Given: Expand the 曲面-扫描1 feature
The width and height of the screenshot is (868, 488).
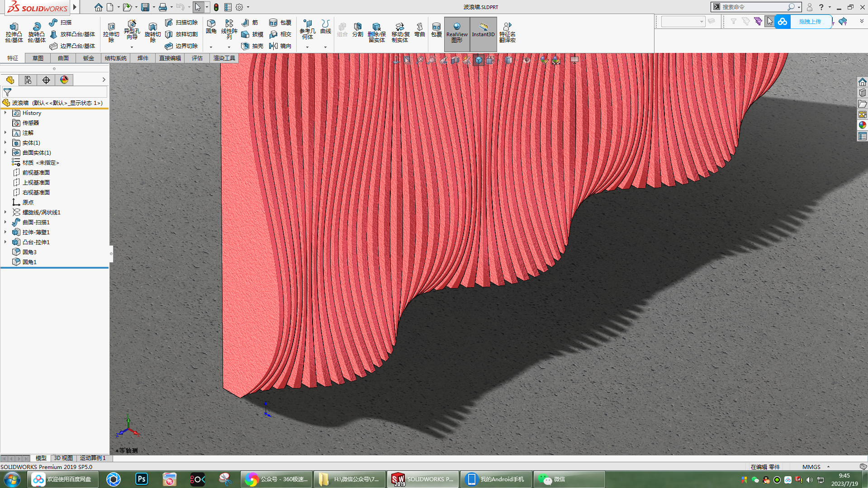Looking at the screenshot, I should 5,222.
